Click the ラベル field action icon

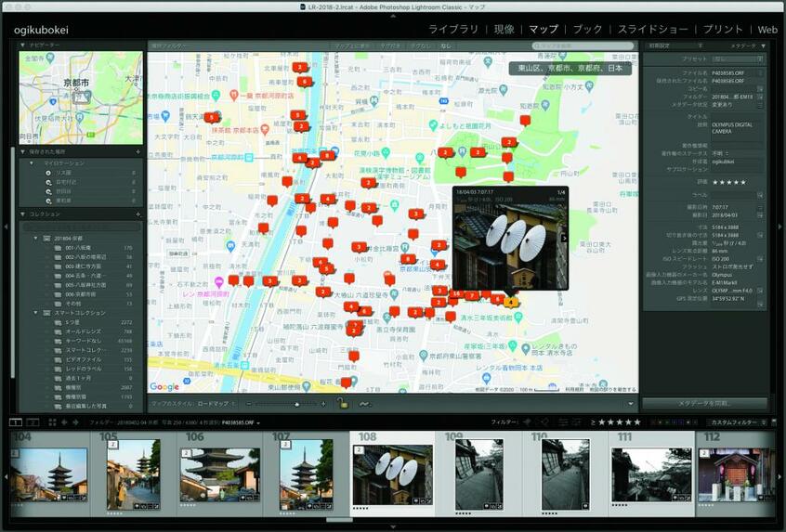point(760,195)
